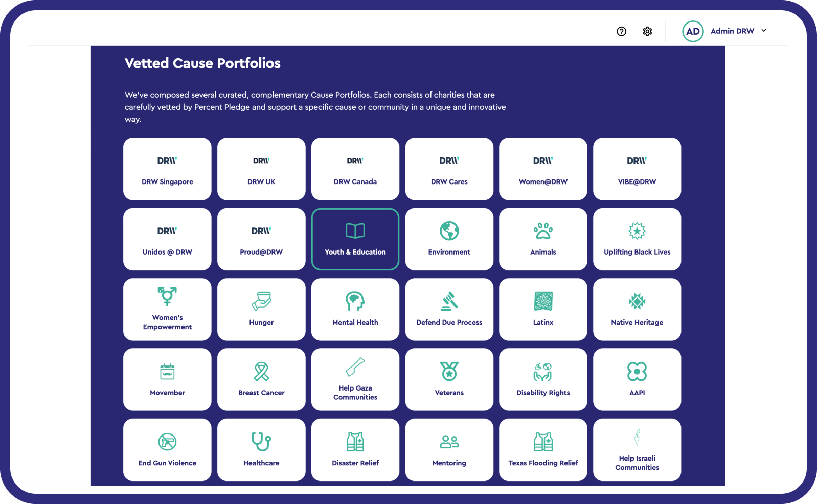Screen dimensions: 817x504
Task: Click the Movember calendar mustache icon
Action: coord(167,372)
